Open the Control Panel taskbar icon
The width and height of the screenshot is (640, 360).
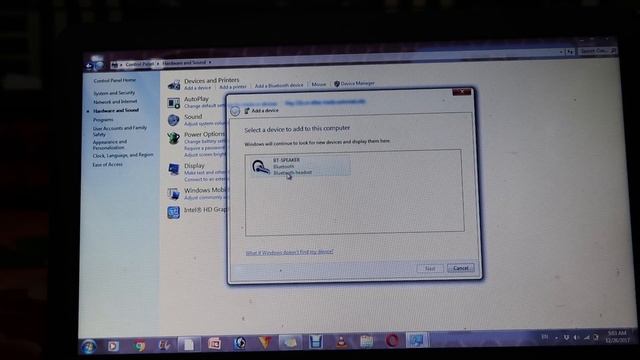click(417, 340)
